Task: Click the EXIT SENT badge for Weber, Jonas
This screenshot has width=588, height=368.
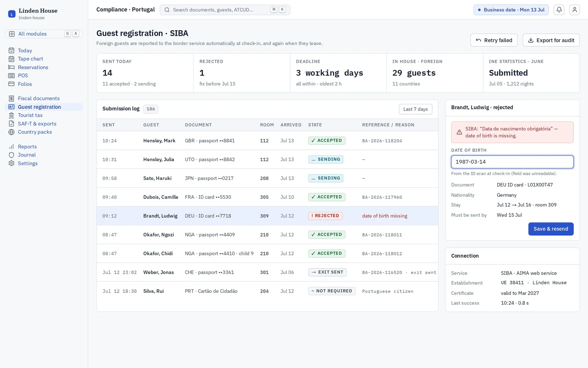Action: click(x=327, y=272)
